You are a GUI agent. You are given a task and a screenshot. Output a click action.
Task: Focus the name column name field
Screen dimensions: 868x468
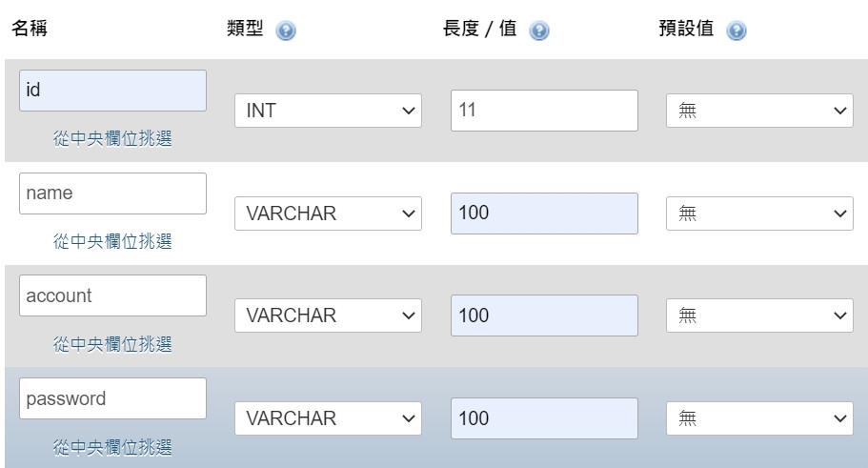(113, 193)
